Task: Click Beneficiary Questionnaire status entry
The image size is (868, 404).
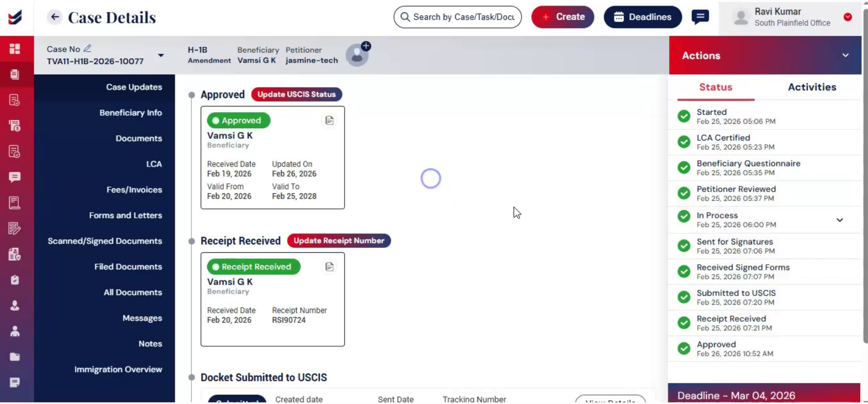Action: (x=764, y=168)
